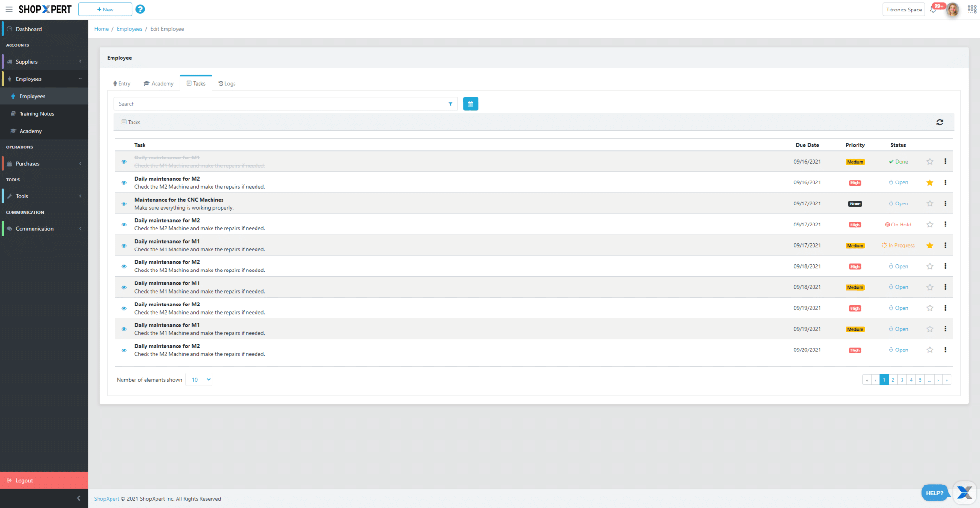View the Maintenance for CNC Machines task
The image size is (980, 508).
[124, 204]
